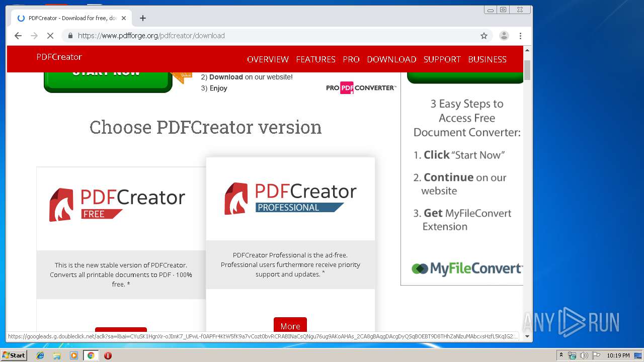Open the Chrome three-dot menu

pos(520,36)
